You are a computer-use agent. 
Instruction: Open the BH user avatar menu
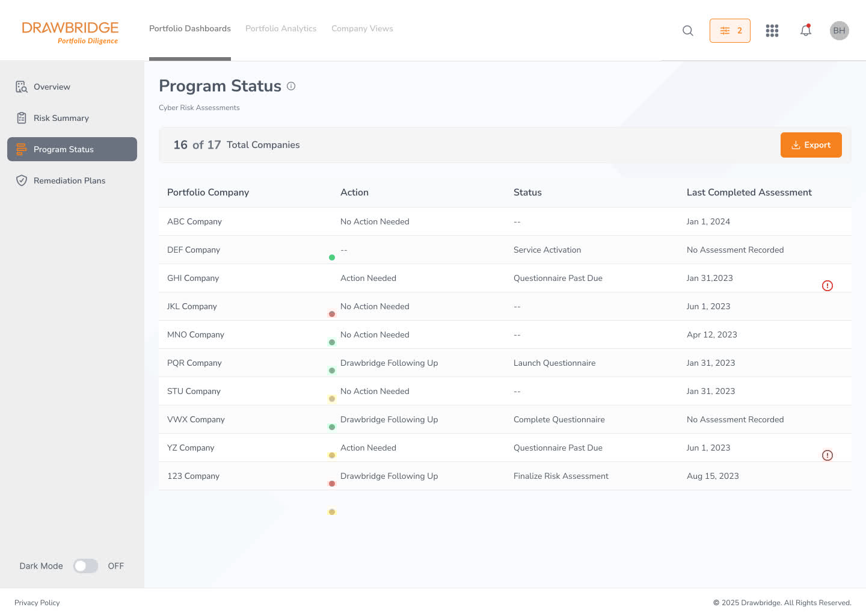[839, 31]
